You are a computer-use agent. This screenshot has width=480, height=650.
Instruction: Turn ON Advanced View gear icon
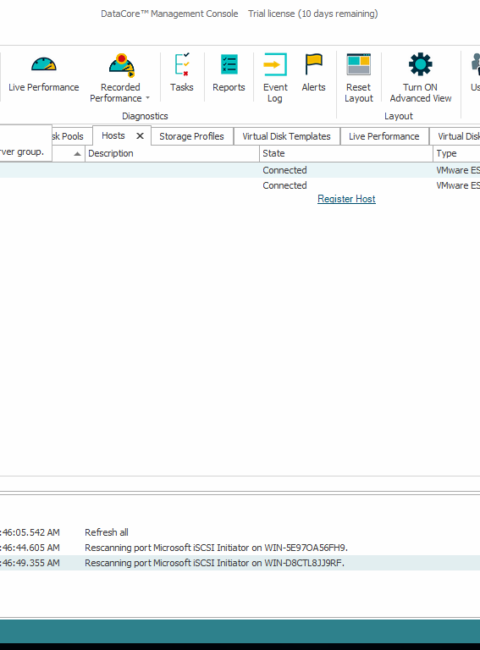click(x=420, y=65)
